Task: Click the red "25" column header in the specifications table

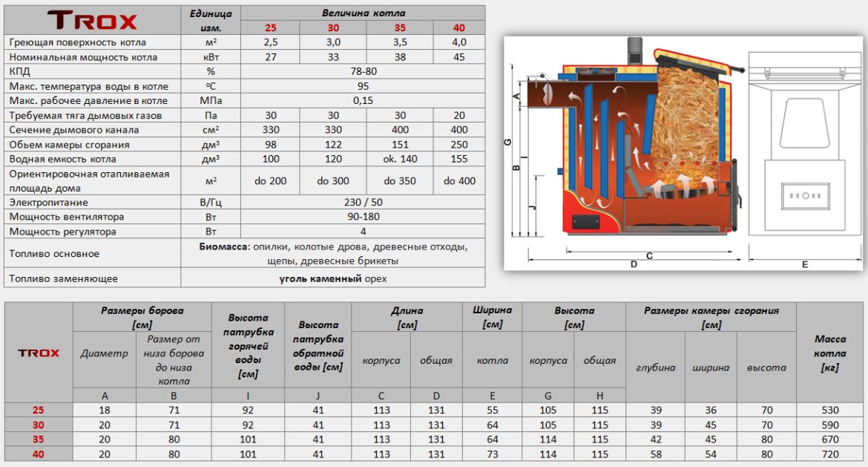Action: pyautogui.click(x=270, y=27)
